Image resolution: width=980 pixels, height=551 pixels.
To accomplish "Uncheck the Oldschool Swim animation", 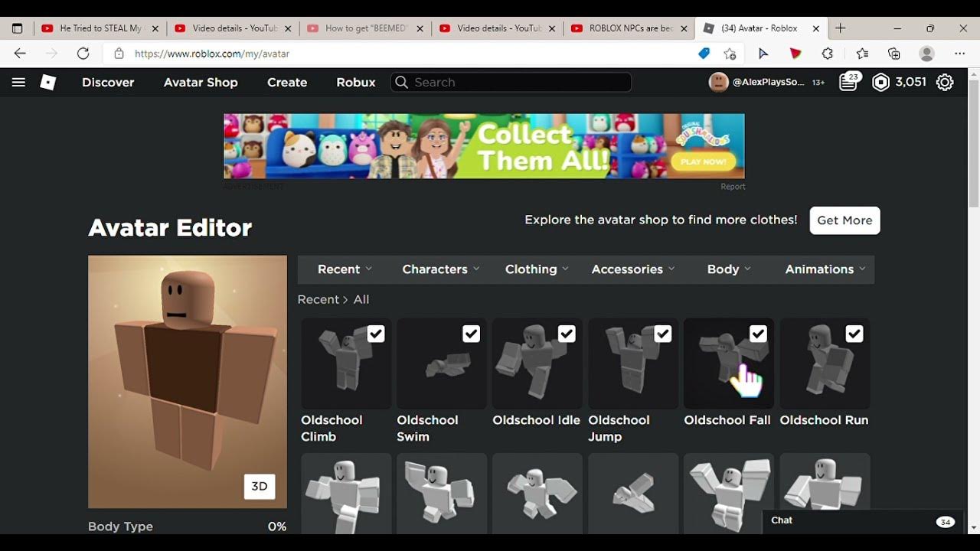I will [471, 334].
